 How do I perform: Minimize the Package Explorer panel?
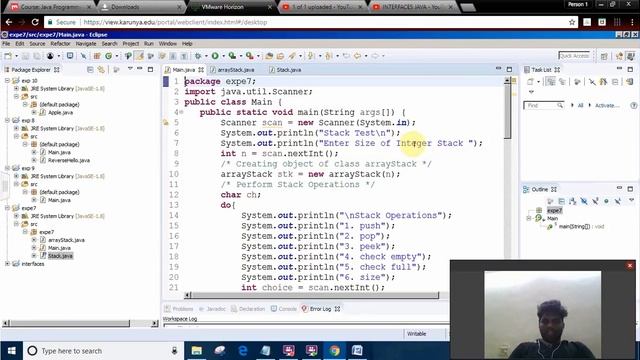pos(140,69)
